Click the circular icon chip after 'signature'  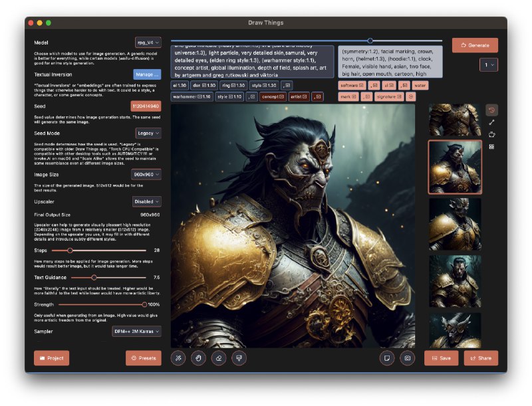coord(411,96)
